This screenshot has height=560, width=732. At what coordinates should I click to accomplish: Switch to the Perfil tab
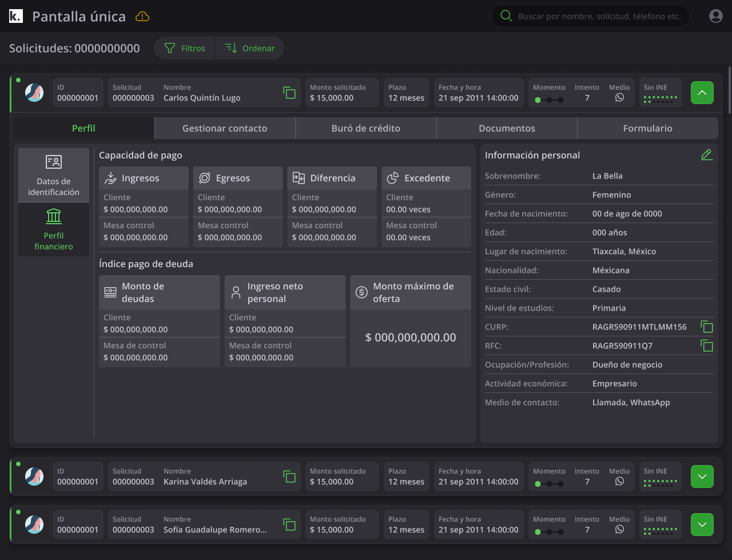coord(83,128)
